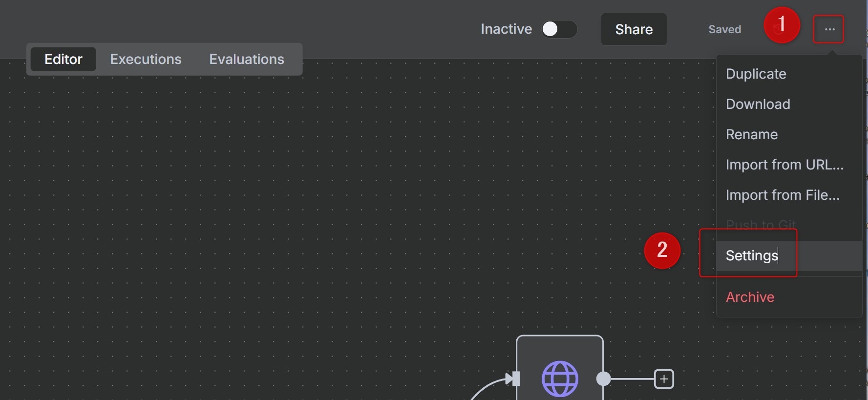Image resolution: width=868 pixels, height=400 pixels.
Task: Select Import from URL... option
Action: pos(784,165)
